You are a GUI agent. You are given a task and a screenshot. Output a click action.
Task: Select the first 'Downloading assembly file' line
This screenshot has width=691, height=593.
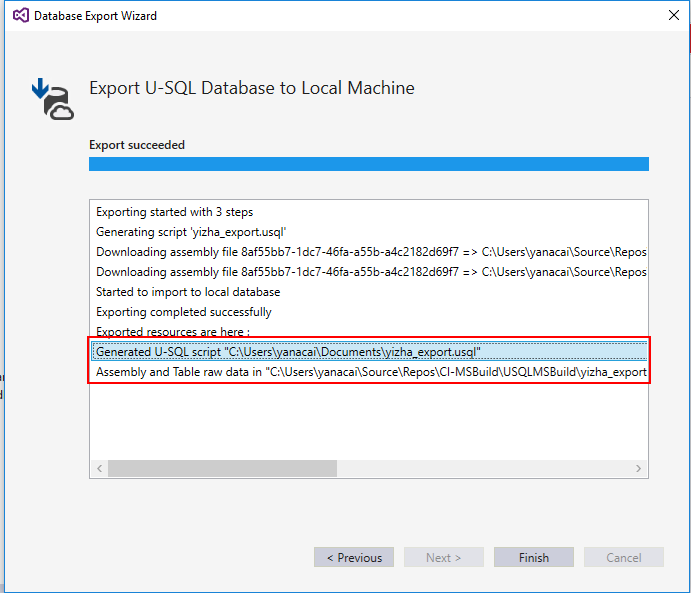tap(369, 252)
